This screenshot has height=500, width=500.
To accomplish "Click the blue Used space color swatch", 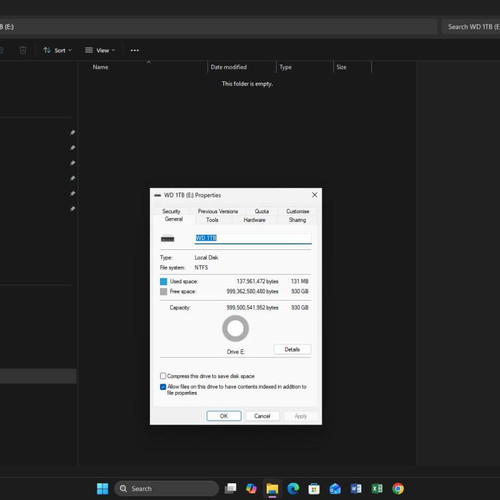I will click(163, 281).
